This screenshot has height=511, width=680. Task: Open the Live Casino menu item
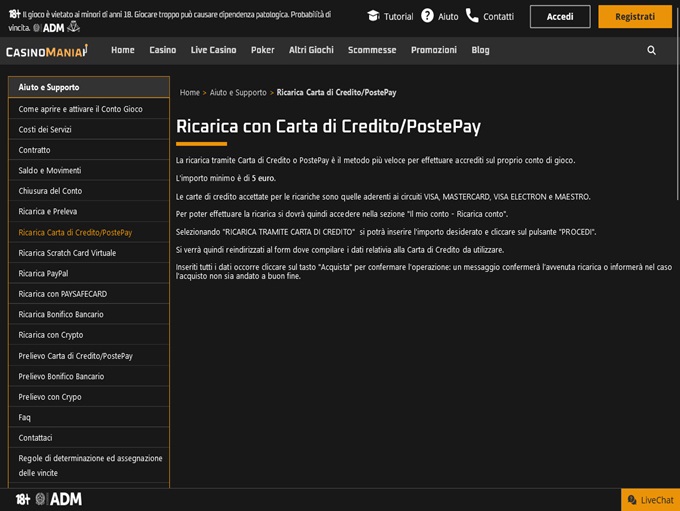[x=213, y=50]
